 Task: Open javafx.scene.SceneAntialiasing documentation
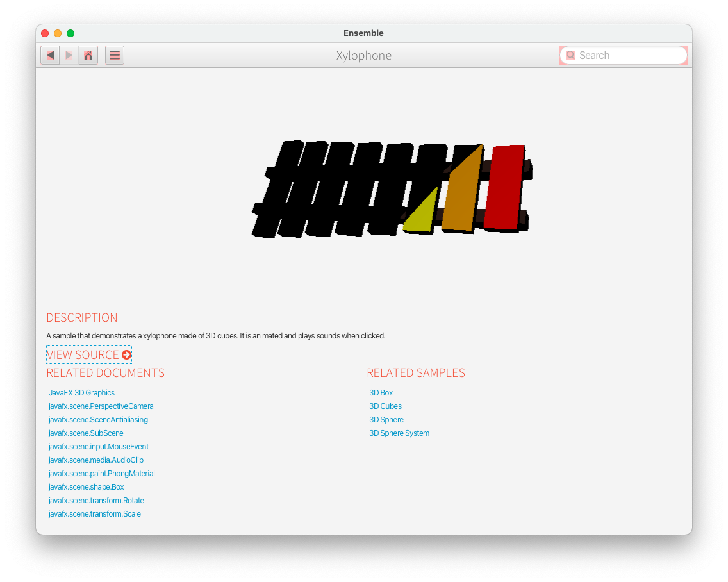[98, 420]
